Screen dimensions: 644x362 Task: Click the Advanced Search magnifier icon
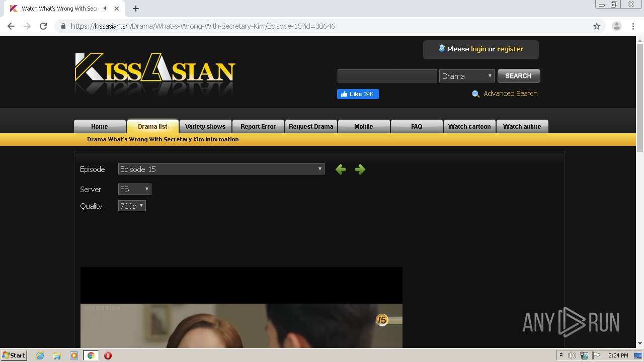point(475,94)
